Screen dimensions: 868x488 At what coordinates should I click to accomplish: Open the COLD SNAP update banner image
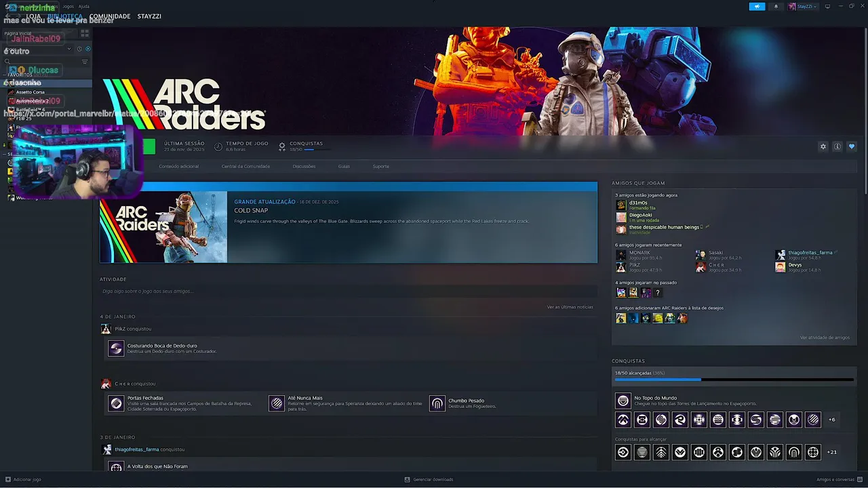(163, 227)
